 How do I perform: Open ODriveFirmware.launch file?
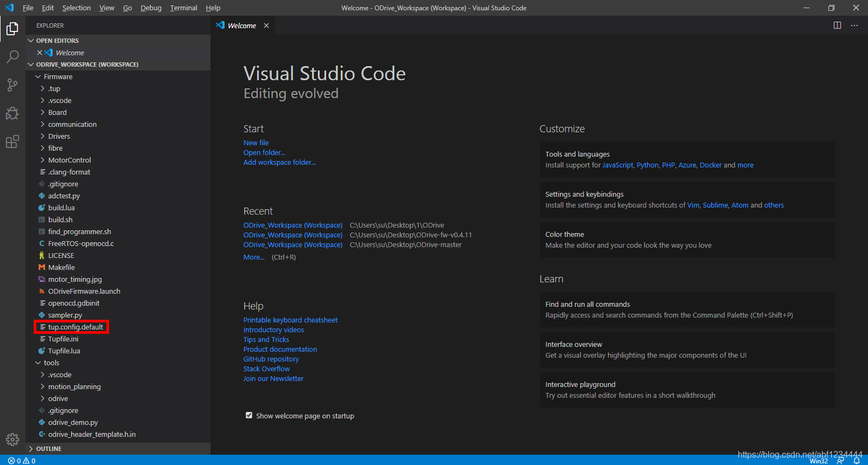coord(84,291)
